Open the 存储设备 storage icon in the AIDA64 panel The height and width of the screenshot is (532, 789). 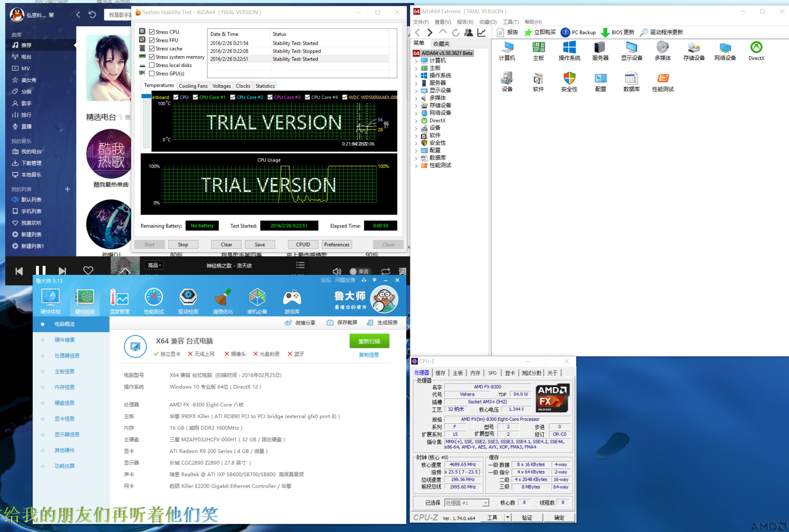[694, 51]
